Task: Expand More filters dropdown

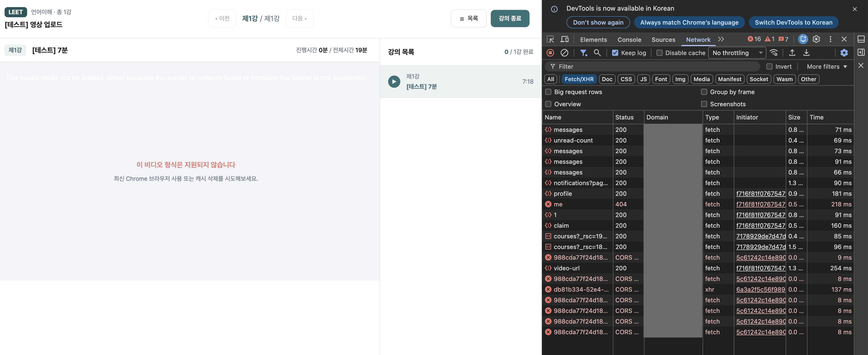Action: (x=826, y=67)
